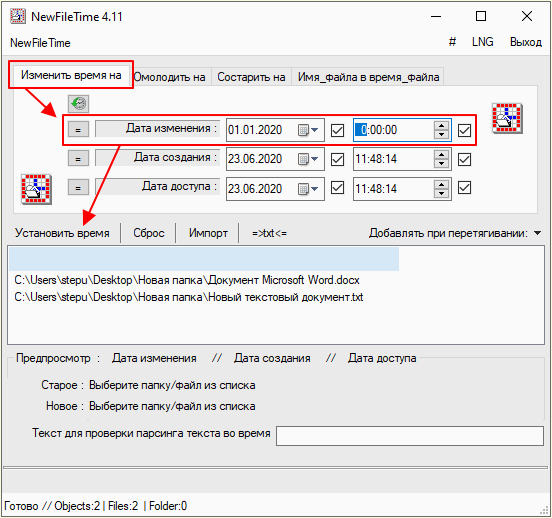Open calendar dropdown for date 01.01.2020

click(x=308, y=130)
